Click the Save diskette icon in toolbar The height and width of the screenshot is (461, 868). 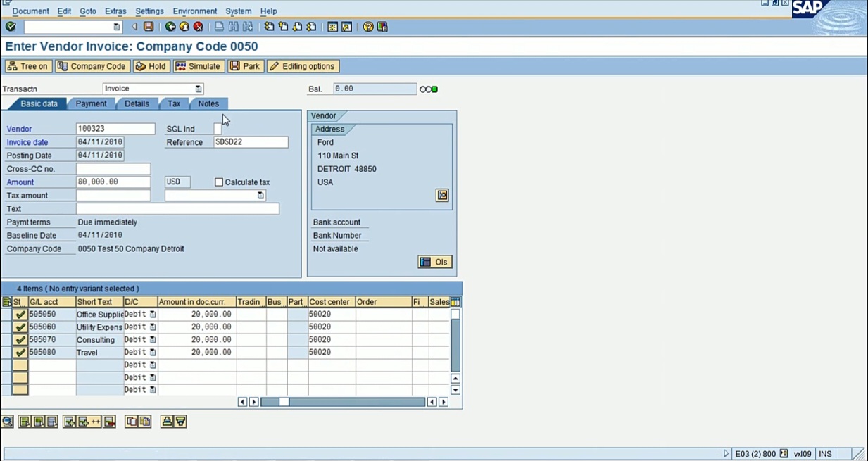coord(149,27)
